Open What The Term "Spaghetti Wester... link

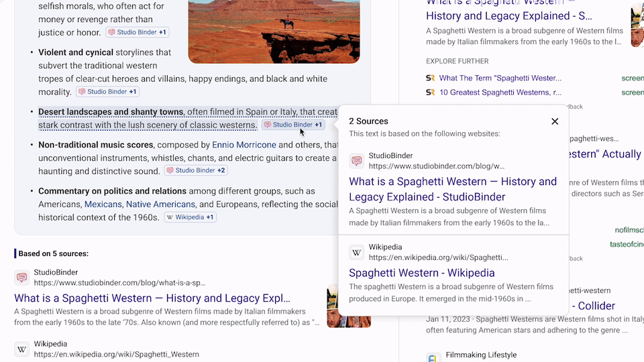tap(500, 78)
